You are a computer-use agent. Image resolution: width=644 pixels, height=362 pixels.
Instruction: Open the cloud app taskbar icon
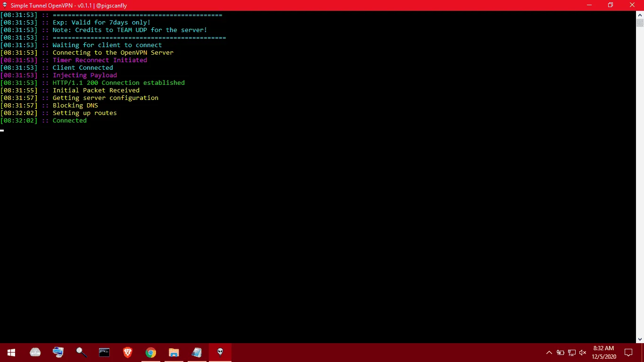pyautogui.click(x=35, y=352)
